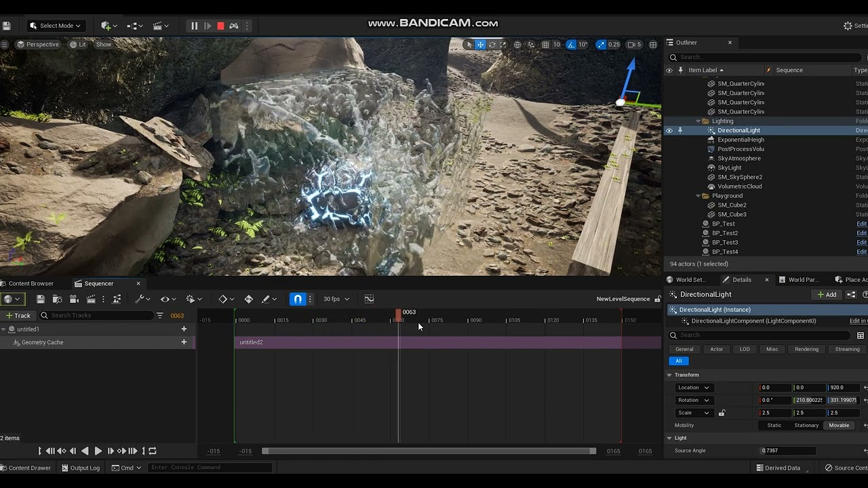Click the Source Angle value field
The height and width of the screenshot is (488, 868).
787,451
